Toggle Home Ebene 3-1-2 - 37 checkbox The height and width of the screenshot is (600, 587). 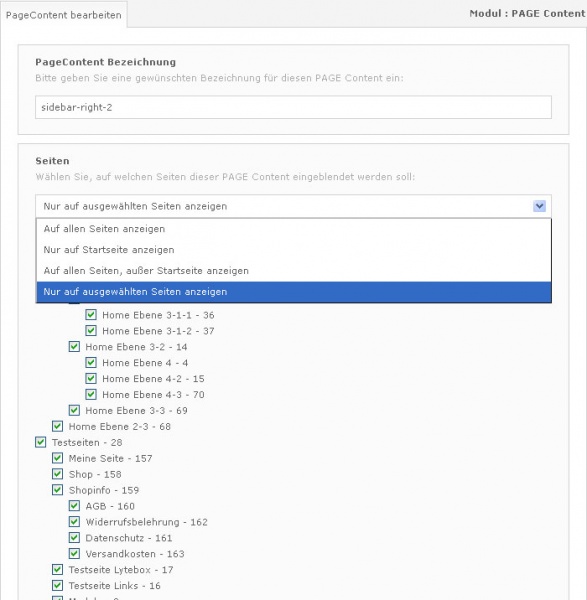(91, 331)
